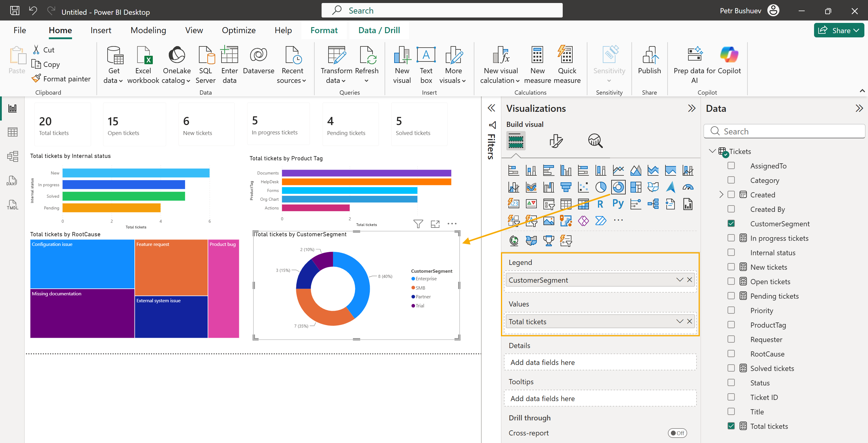The width and height of the screenshot is (868, 443).
Task: Click the title bar Search box
Action: click(442, 11)
